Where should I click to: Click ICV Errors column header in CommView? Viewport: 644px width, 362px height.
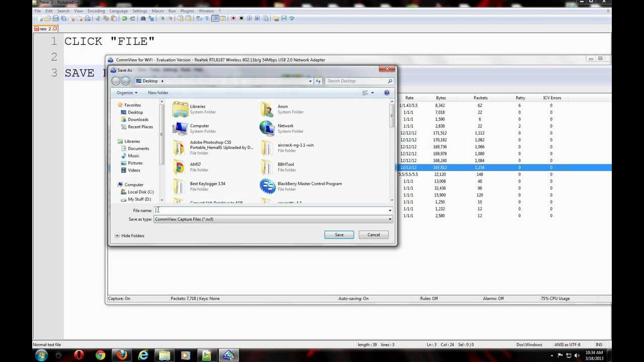pos(552,98)
